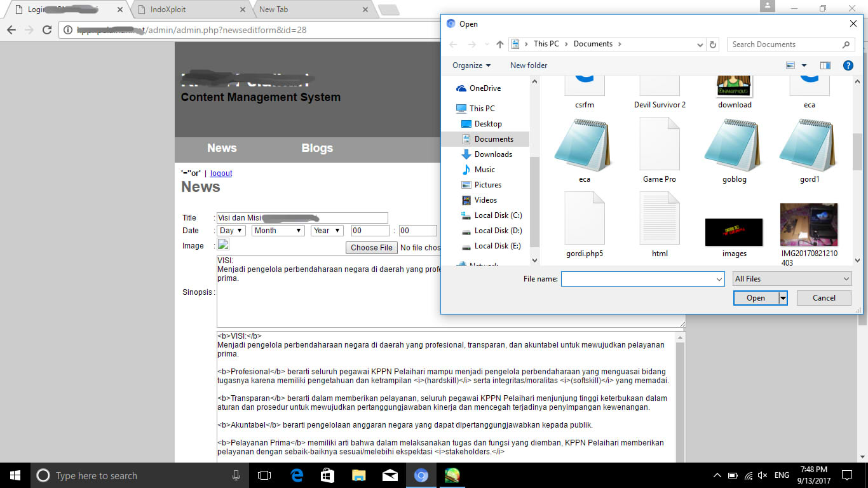Click Cortana microphone icon
This screenshot has width=868, height=488.
(236, 475)
